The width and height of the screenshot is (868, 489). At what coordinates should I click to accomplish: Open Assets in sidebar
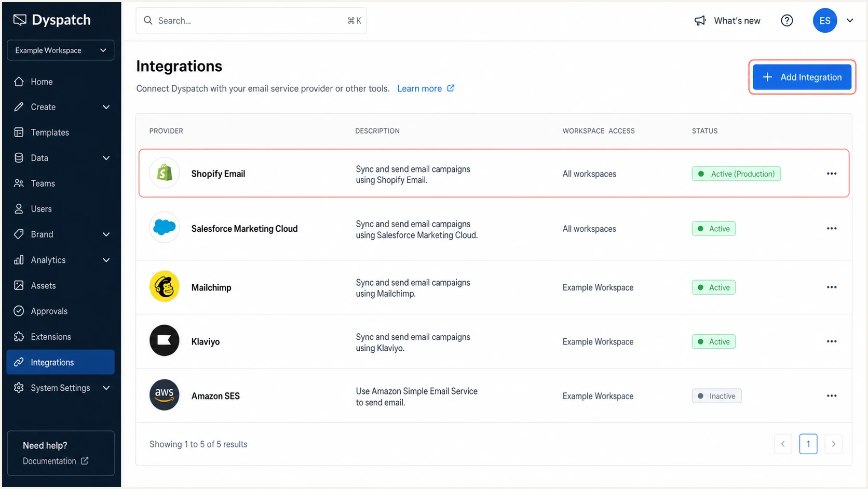coord(61,285)
